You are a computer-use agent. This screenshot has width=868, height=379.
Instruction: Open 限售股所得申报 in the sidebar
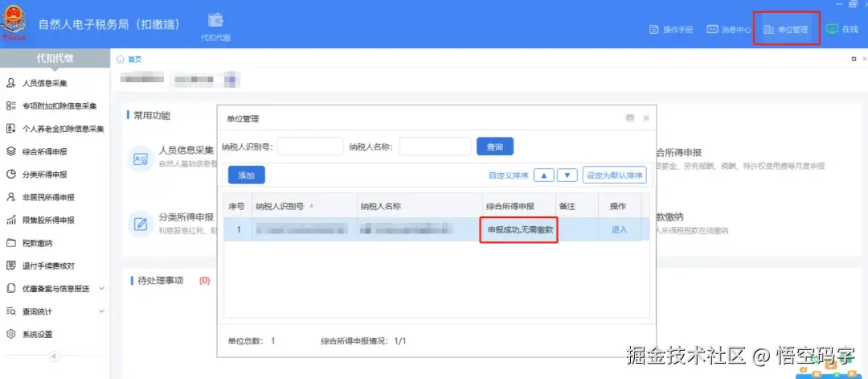pyautogui.click(x=49, y=220)
